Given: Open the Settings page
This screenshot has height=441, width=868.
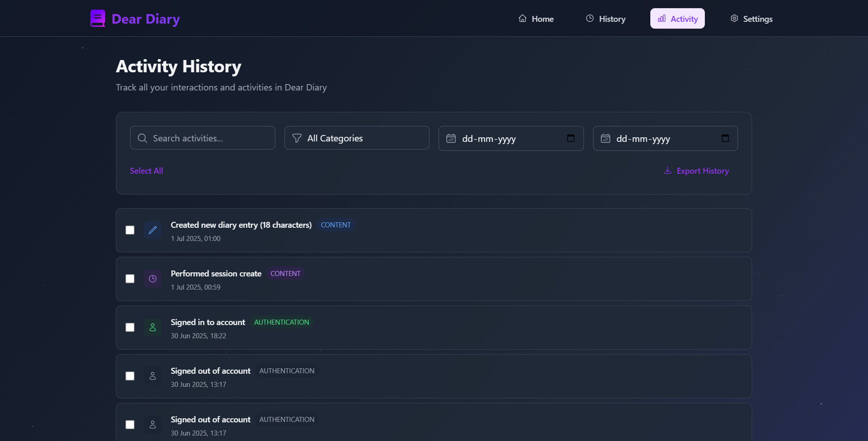Looking at the screenshot, I should pos(751,18).
